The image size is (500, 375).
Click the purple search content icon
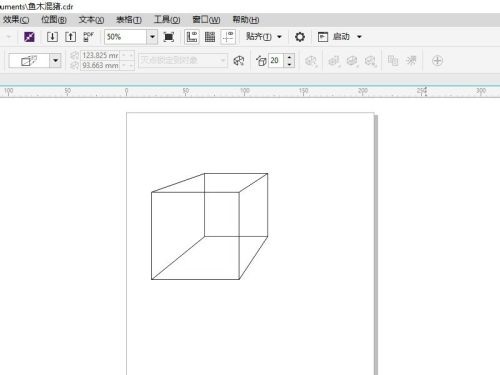point(30,37)
